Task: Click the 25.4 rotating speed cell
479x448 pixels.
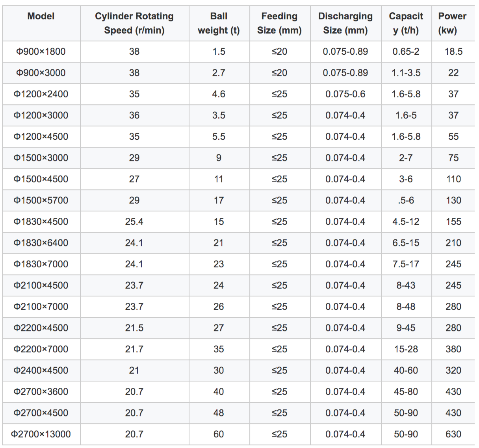Action: pos(134,222)
